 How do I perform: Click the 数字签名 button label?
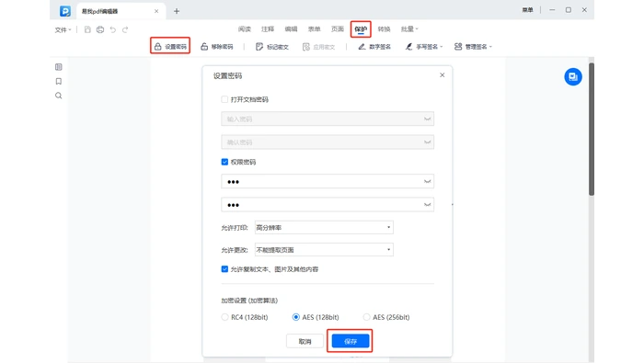click(380, 47)
